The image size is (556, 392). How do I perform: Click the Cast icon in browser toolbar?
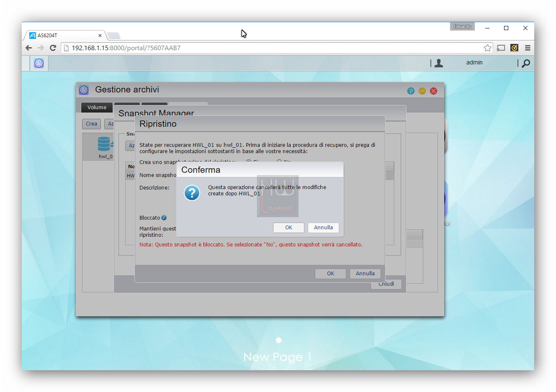(501, 48)
